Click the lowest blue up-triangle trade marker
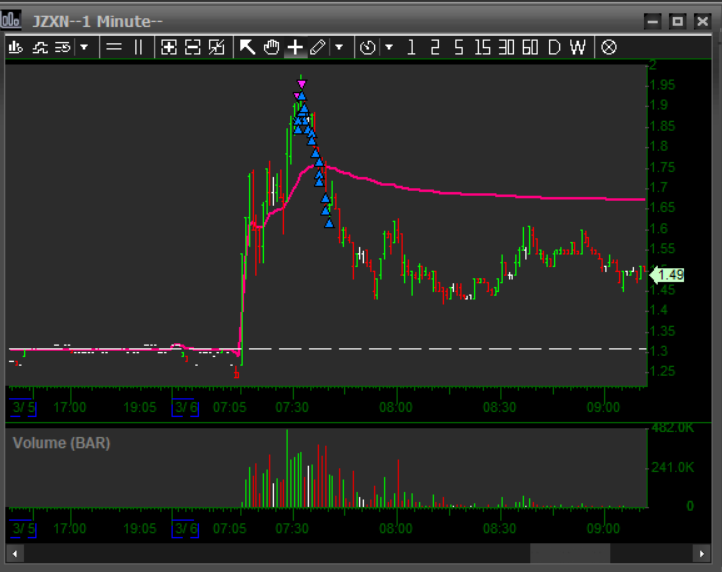722x572 pixels. (329, 223)
